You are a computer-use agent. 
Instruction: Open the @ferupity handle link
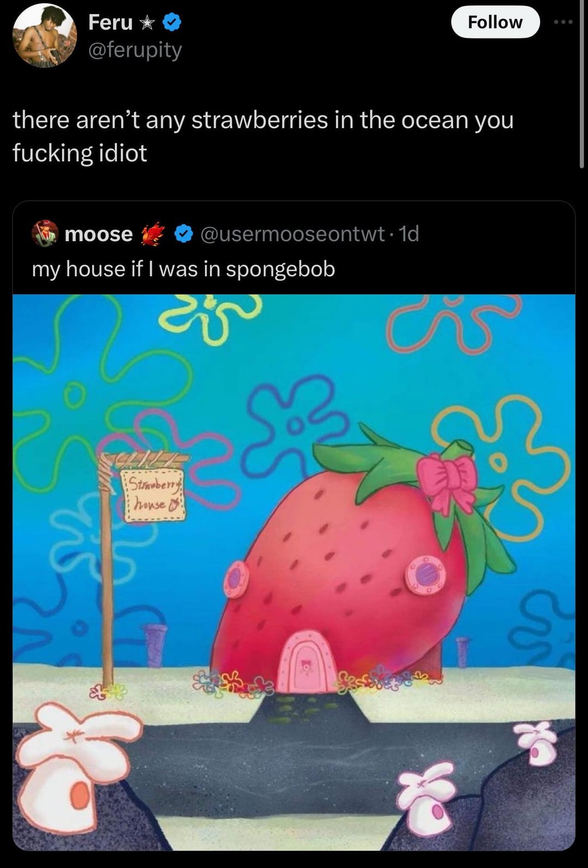[x=135, y=50]
